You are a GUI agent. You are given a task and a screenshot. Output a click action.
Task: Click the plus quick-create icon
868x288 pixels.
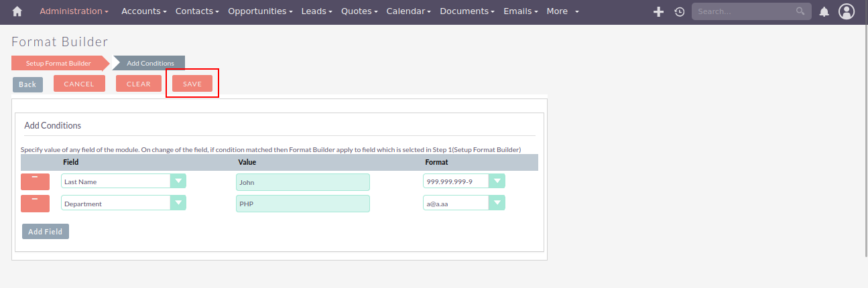[x=658, y=11]
